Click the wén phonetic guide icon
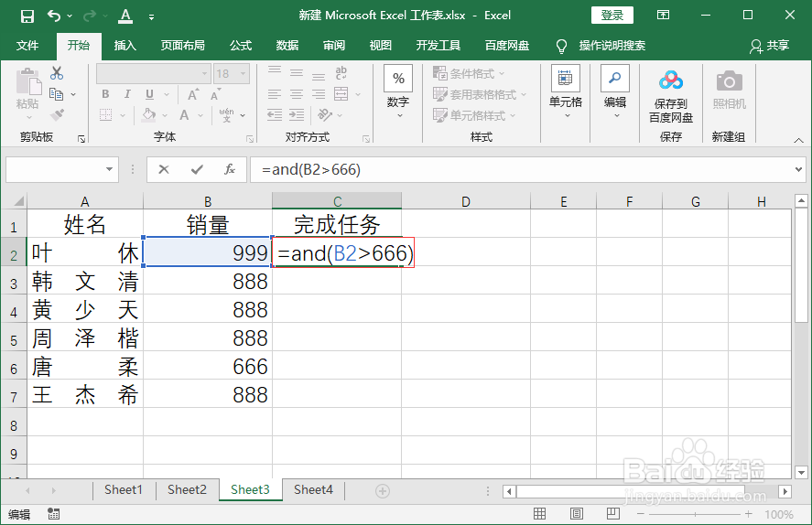The image size is (812, 525). point(226,115)
